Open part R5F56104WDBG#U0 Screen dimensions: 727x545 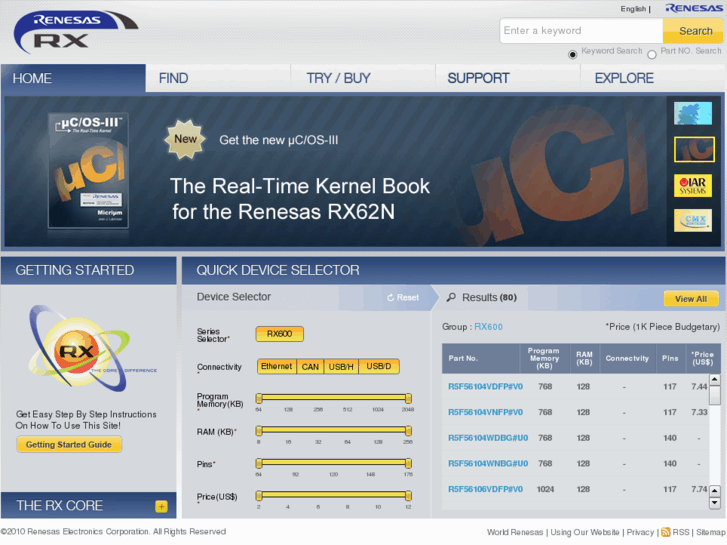488,438
